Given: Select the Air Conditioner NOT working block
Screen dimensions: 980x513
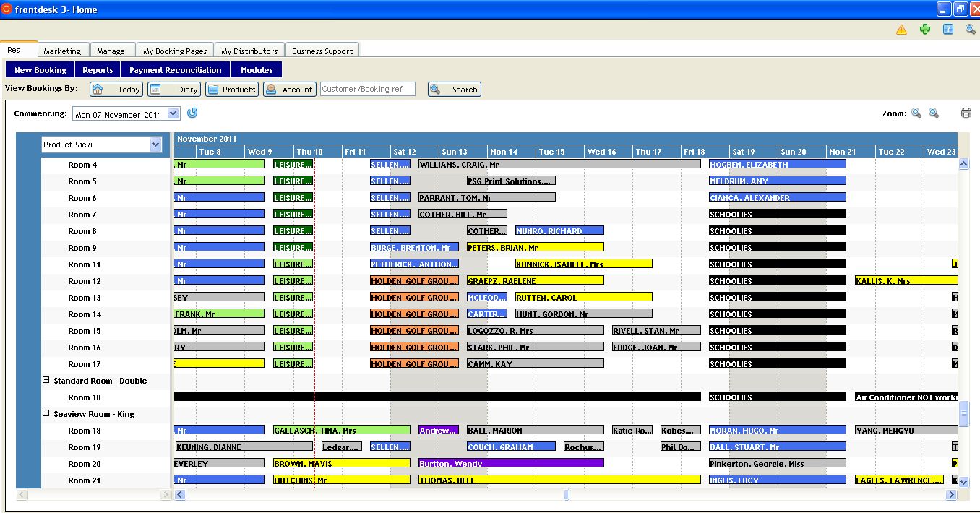Looking at the screenshot, I should tap(906, 397).
